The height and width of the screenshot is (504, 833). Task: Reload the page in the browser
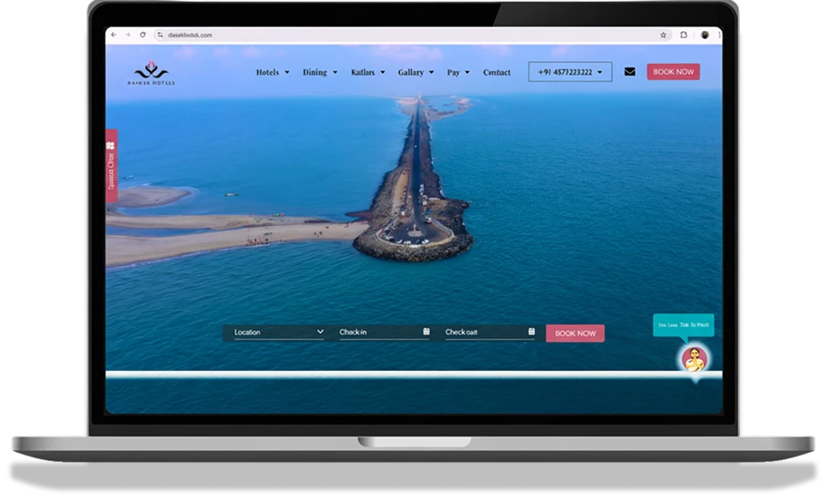pyautogui.click(x=142, y=35)
